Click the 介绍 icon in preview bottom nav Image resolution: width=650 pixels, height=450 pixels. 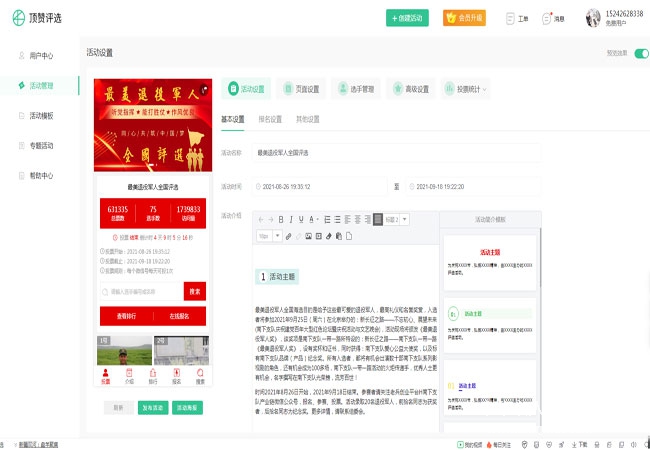point(129,376)
